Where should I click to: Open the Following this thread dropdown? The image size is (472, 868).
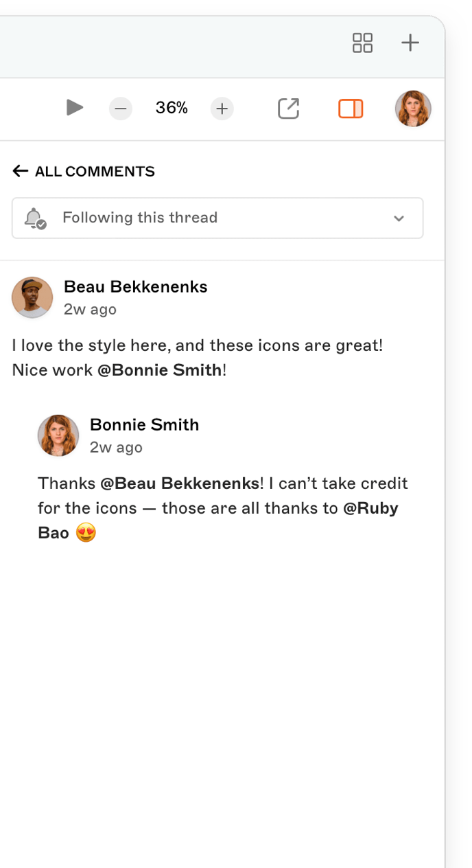point(217,218)
